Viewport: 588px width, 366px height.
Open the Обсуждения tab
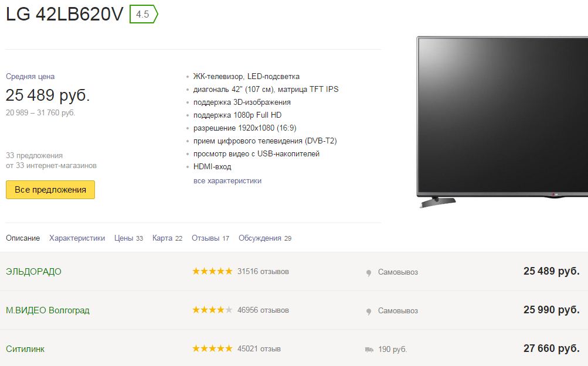[265, 238]
